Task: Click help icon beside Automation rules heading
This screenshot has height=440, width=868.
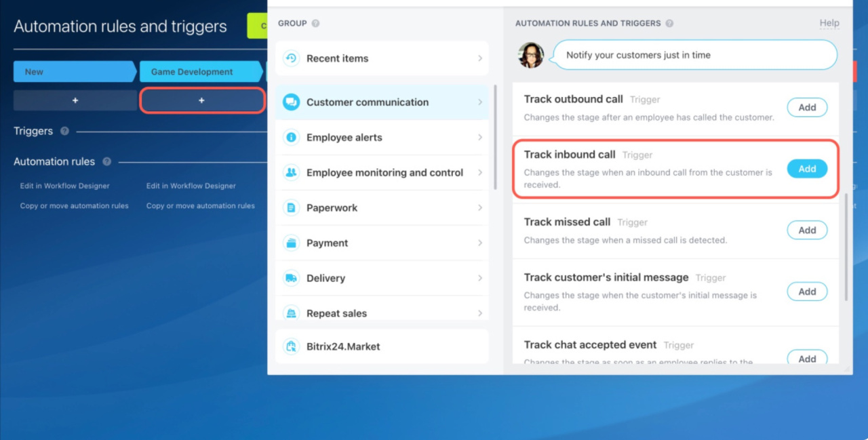Action: coord(106,162)
